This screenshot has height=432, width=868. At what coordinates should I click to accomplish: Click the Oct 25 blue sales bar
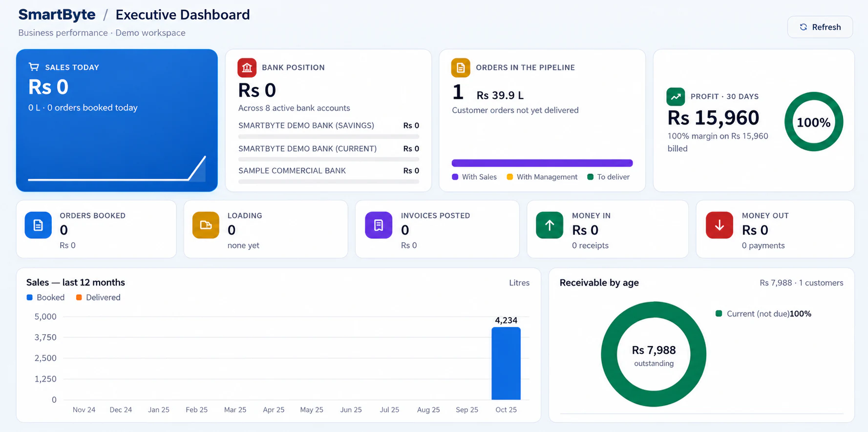click(506, 364)
